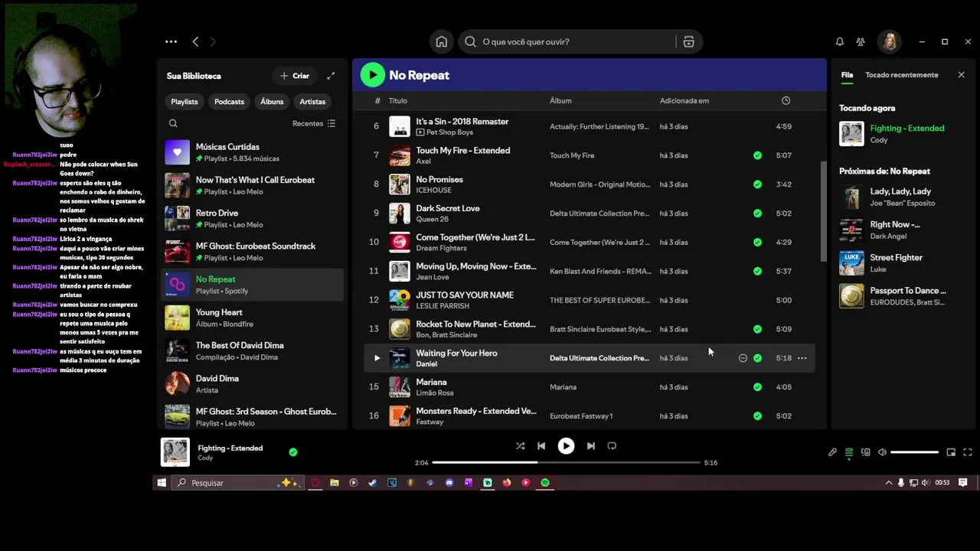Toggle saved checkmark on Waiting For Your Hero row
980x551 pixels.
click(x=757, y=358)
